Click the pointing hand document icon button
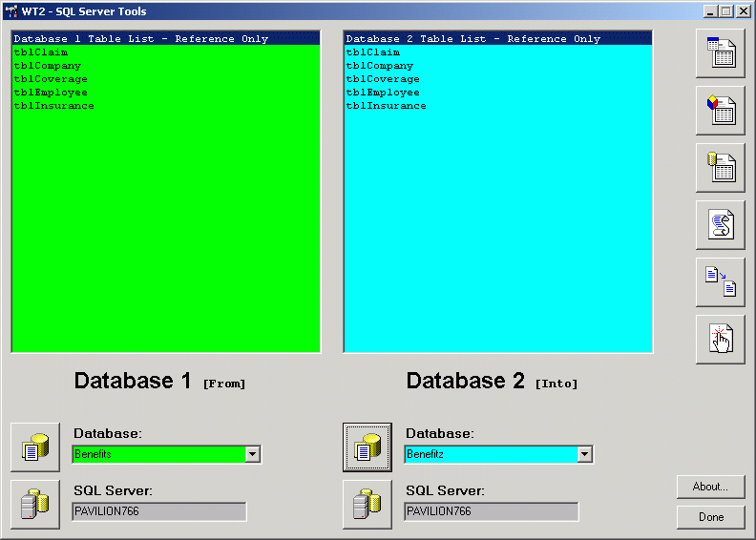This screenshot has height=540, width=756. point(721,340)
